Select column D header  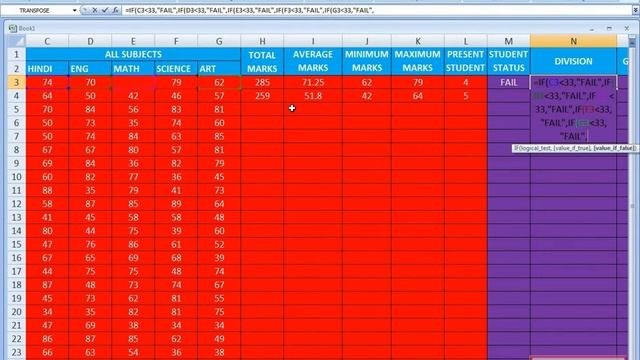point(90,41)
